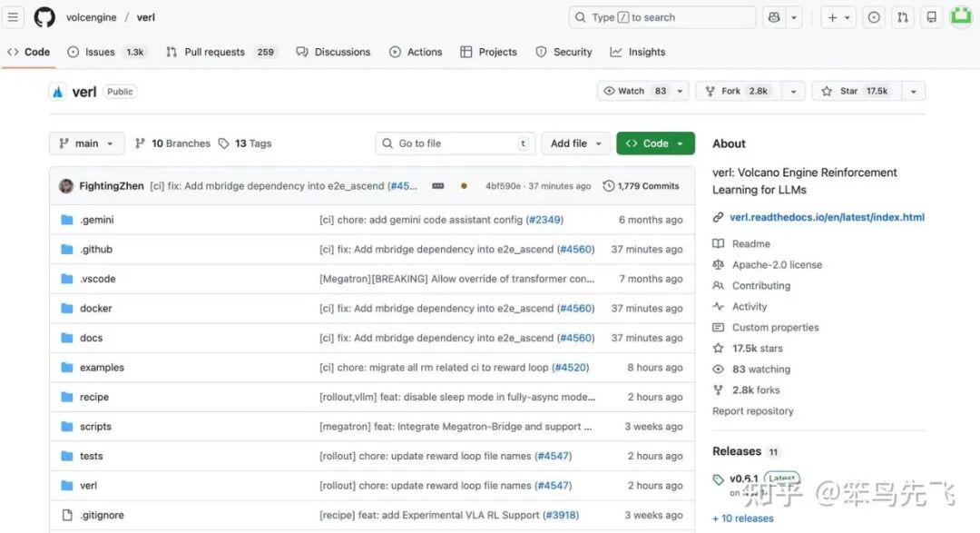Switch to the Actions tab
Screen dimensions: 980x533
pos(416,52)
